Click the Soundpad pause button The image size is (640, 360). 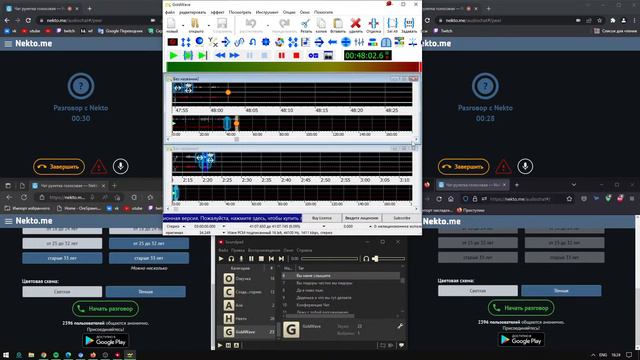click(x=251, y=258)
